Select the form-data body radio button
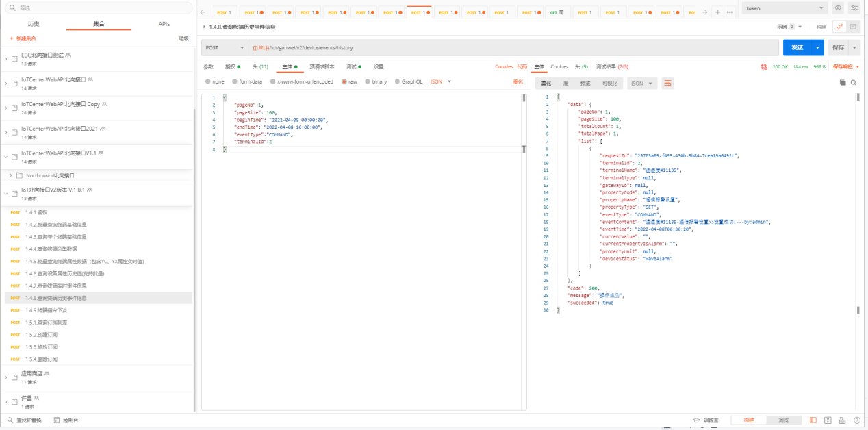Image resolution: width=868 pixels, height=430 pixels. coord(234,81)
